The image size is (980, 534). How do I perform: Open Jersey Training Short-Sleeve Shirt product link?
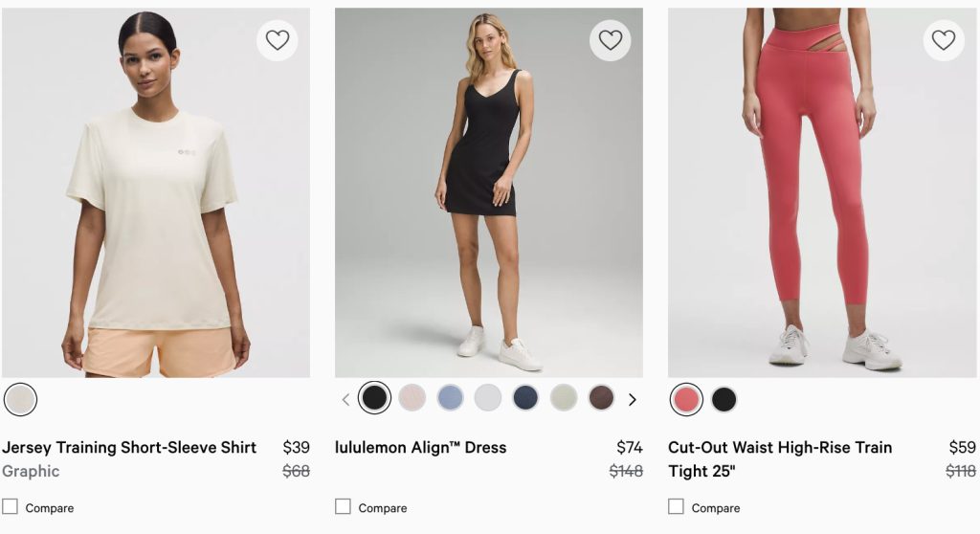click(x=129, y=448)
